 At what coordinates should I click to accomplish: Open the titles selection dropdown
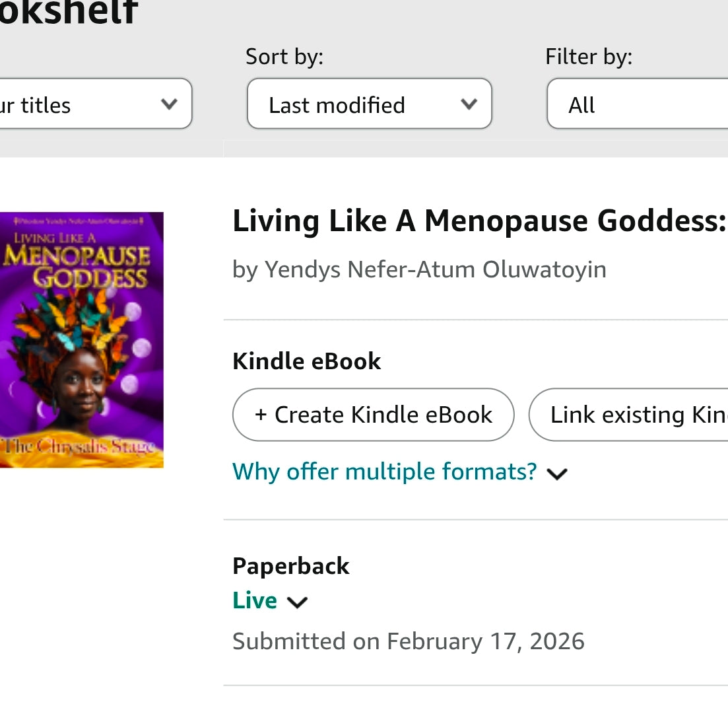pyautogui.click(x=92, y=104)
